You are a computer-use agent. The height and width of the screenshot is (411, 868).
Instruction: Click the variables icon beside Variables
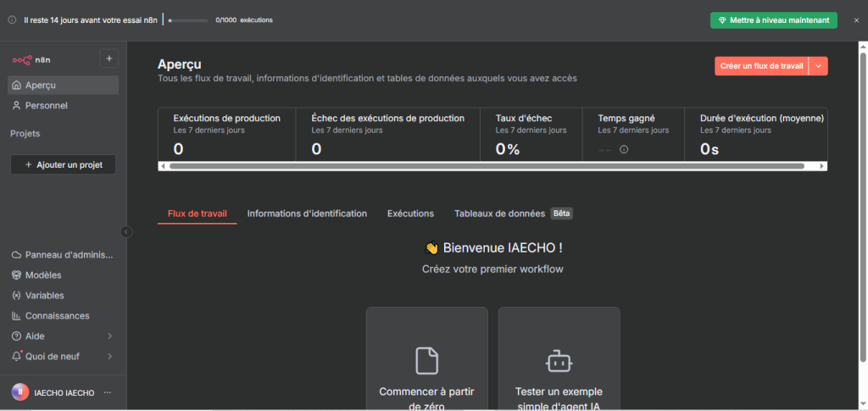(17, 296)
